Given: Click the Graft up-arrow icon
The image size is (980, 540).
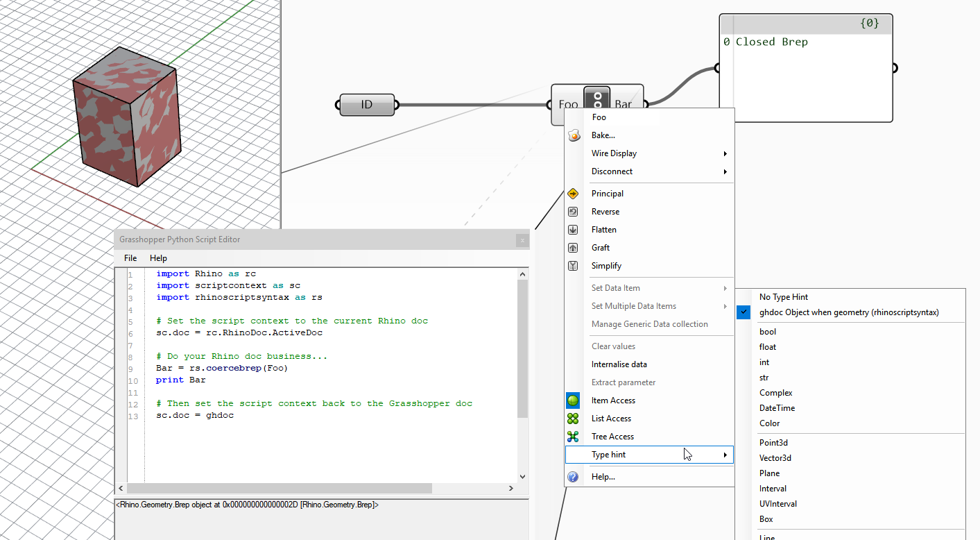Looking at the screenshot, I should [x=573, y=247].
